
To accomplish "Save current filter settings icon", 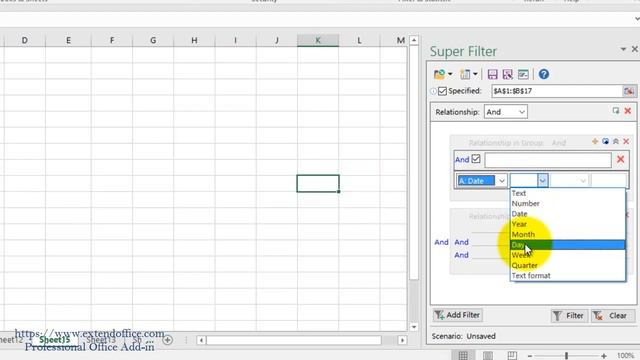I will [493, 74].
